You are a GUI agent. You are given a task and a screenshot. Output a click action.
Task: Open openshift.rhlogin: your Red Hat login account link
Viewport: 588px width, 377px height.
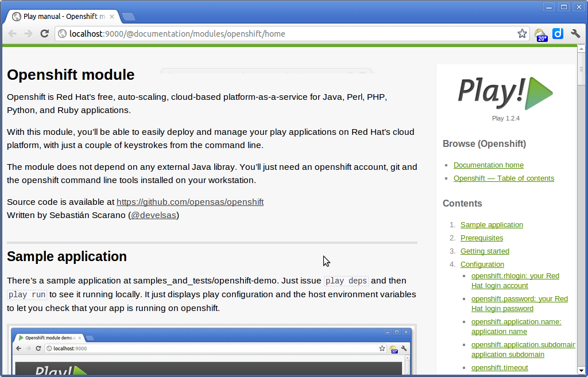515,281
